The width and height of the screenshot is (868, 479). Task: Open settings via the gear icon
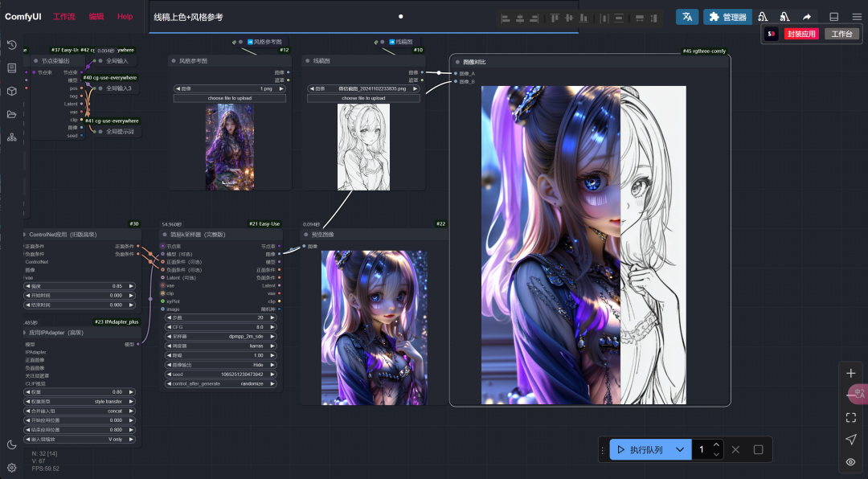pos(11,468)
